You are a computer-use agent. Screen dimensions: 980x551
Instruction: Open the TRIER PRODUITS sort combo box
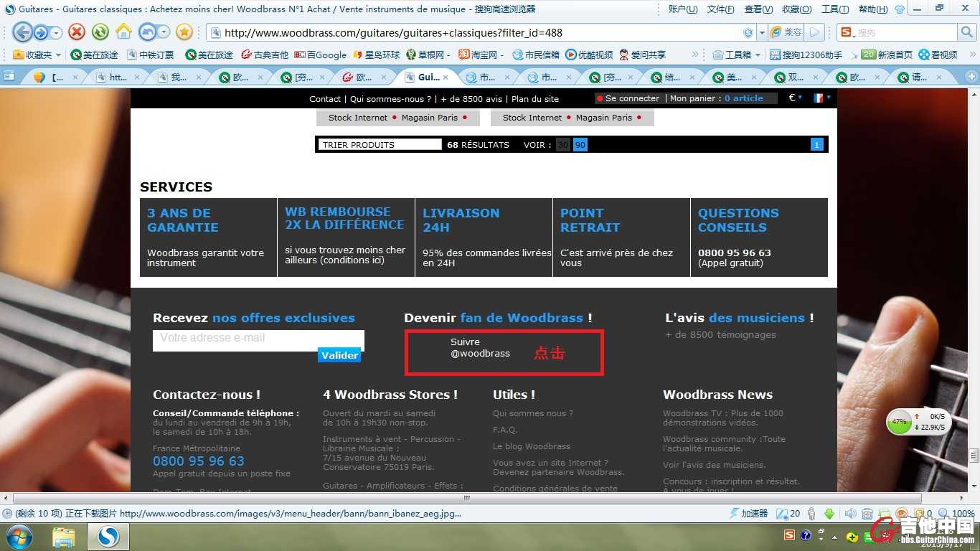click(x=380, y=144)
